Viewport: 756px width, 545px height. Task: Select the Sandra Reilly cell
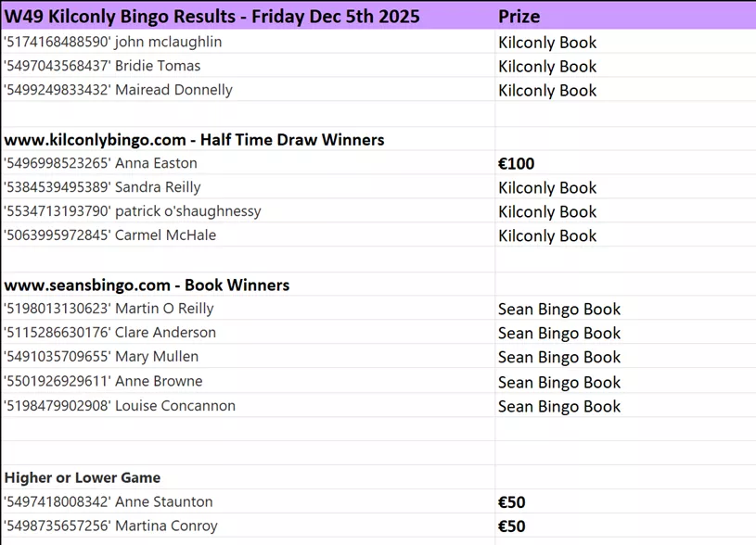tap(103, 187)
